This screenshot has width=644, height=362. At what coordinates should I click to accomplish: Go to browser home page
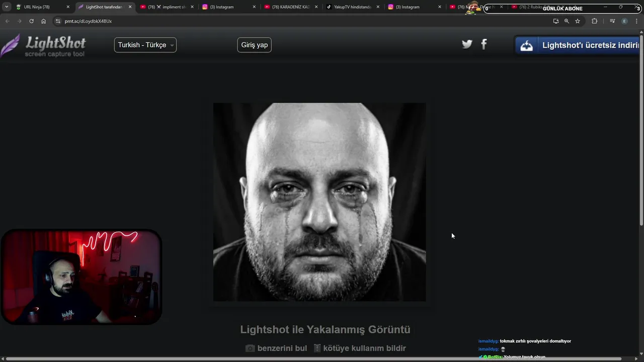(x=43, y=21)
